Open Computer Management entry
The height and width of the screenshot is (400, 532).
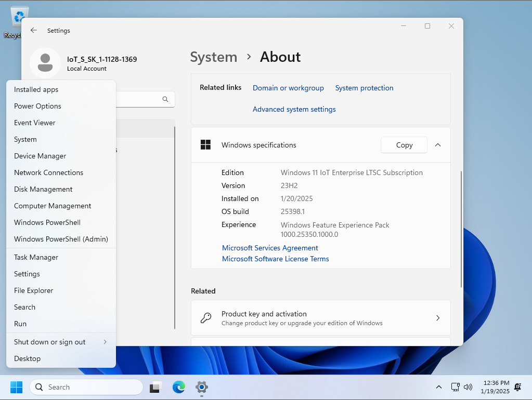(61, 206)
